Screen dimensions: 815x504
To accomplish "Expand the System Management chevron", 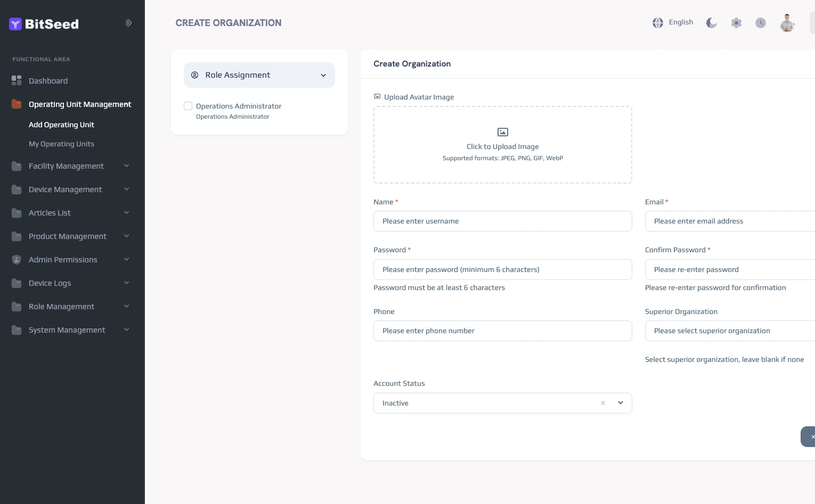I will (127, 330).
